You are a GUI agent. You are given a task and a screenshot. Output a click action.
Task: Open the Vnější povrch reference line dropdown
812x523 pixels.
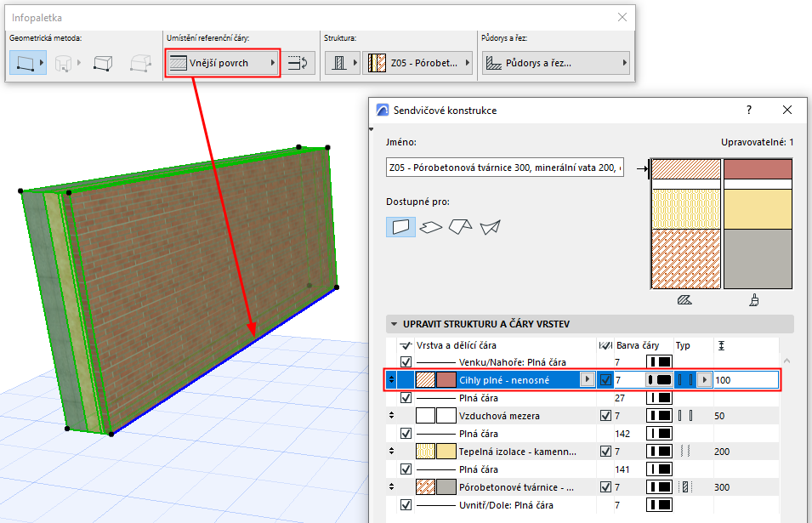[223, 63]
